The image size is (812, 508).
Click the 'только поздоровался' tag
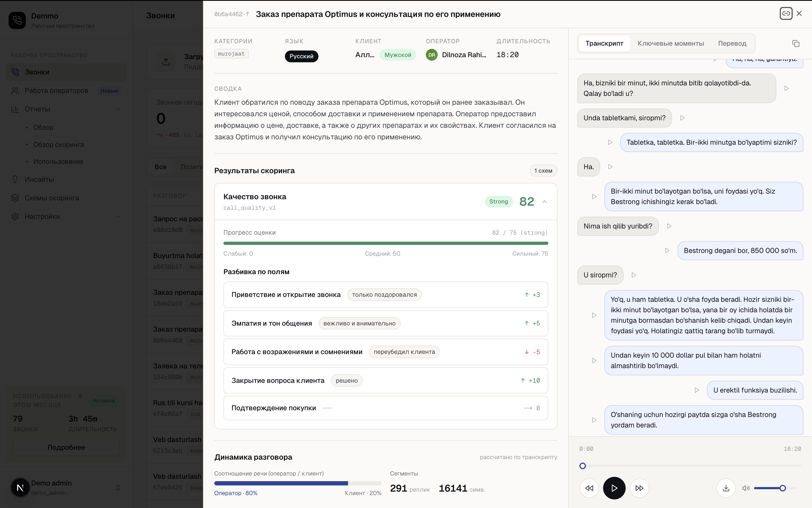(384, 295)
